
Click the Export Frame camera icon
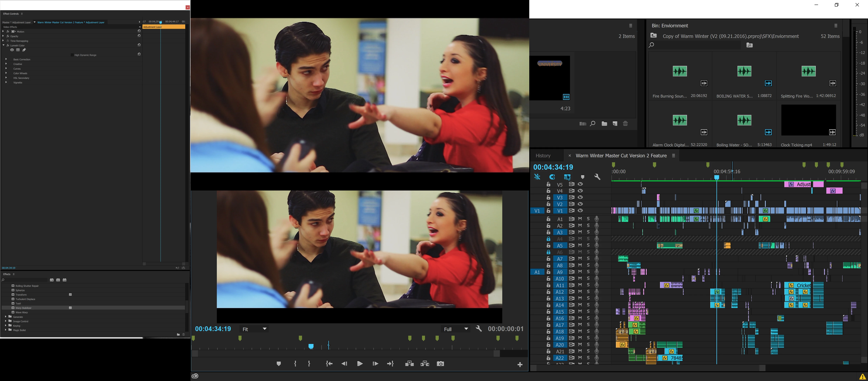tap(440, 364)
